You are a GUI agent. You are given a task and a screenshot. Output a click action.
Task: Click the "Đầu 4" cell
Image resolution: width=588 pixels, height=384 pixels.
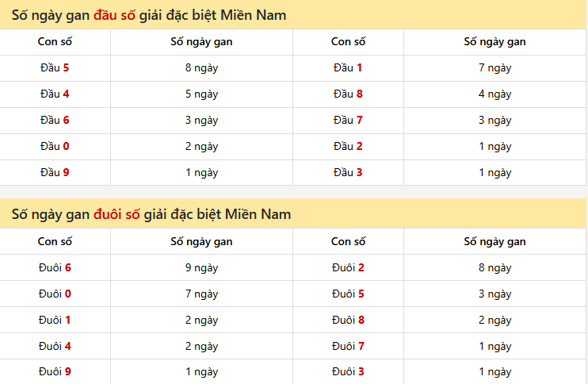tap(55, 94)
